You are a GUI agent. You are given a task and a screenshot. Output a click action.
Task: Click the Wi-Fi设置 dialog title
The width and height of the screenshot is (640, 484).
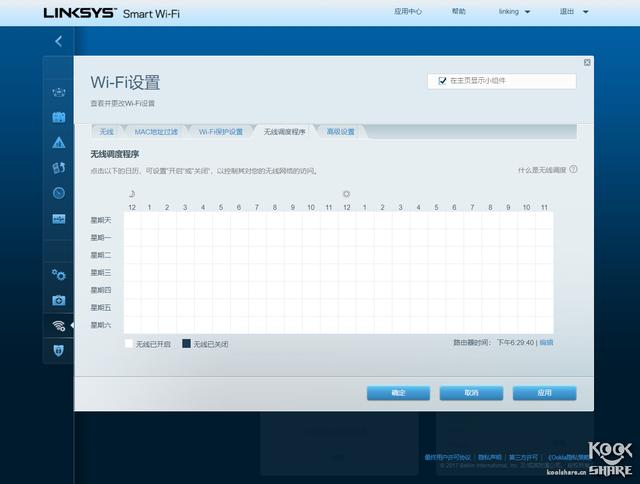tap(125, 82)
